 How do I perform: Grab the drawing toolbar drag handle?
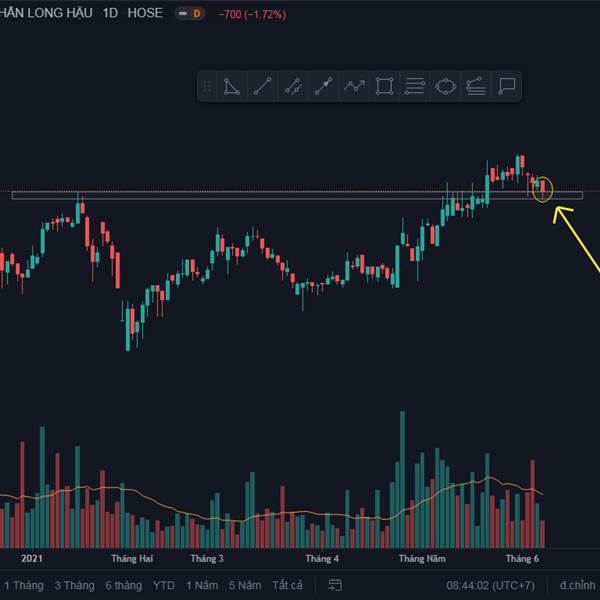[207, 86]
